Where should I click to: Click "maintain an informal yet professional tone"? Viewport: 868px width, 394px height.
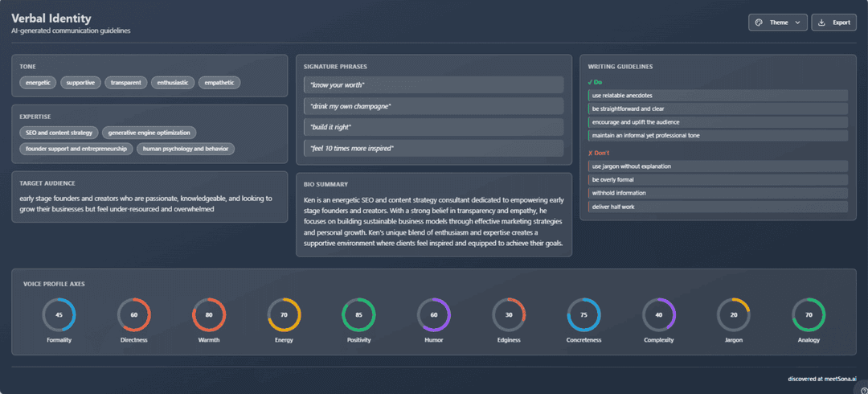click(718, 135)
